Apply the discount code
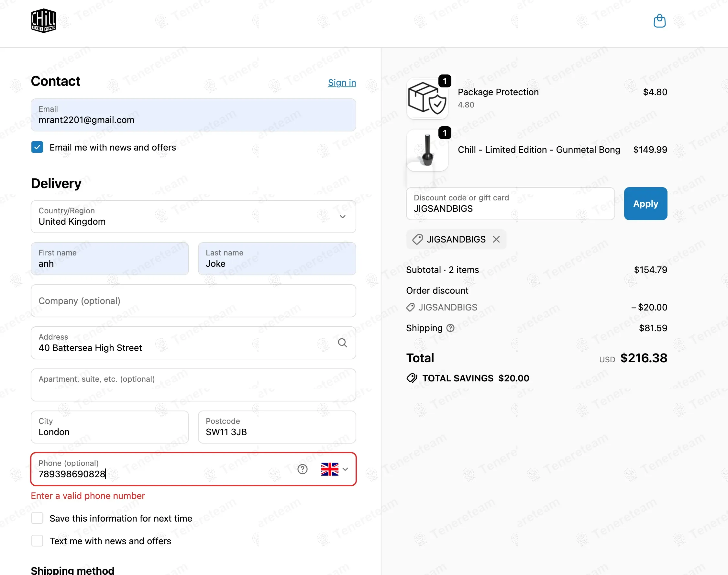Screen dimensions: 728x575 point(645,204)
